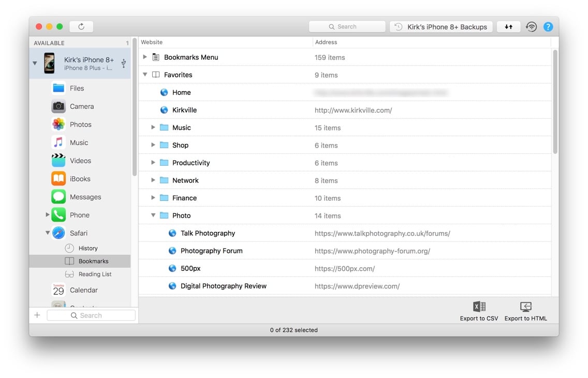Click the Bookmarks Menu list icon
This screenshot has height=378, width=588.
click(x=156, y=57)
